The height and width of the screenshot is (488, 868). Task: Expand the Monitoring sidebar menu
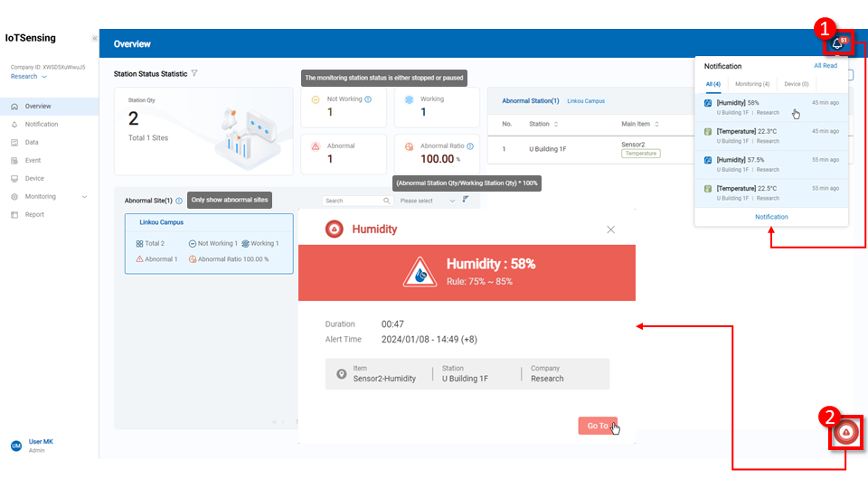84,196
